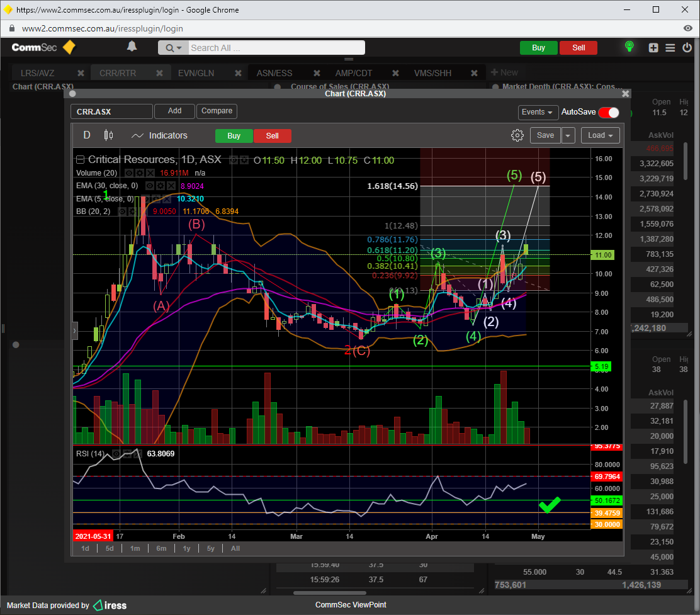Close the ASN/ESS tab
The height and width of the screenshot is (615, 700).
[317, 73]
